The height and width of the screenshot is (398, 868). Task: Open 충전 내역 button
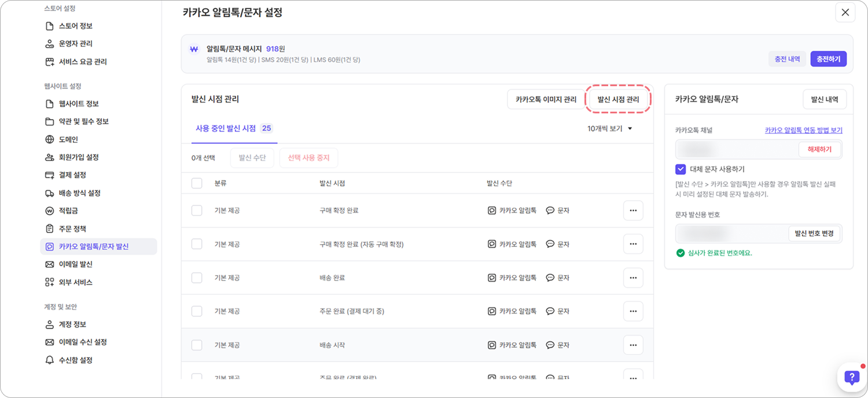coord(787,58)
